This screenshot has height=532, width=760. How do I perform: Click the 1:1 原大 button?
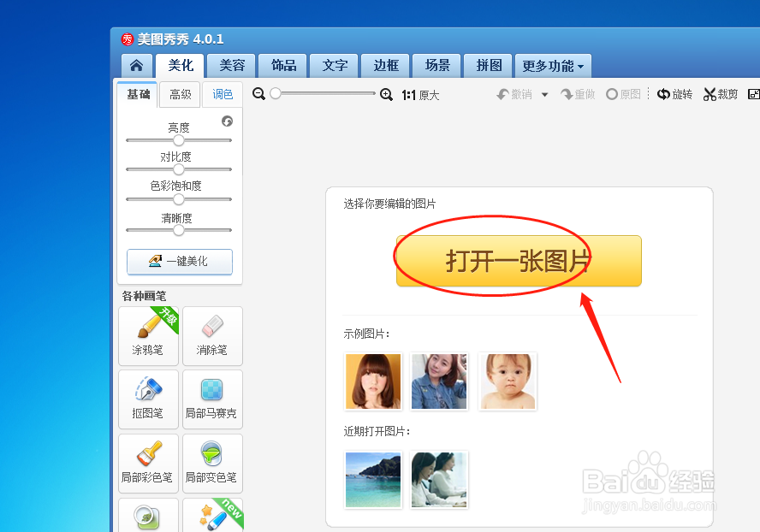click(420, 95)
